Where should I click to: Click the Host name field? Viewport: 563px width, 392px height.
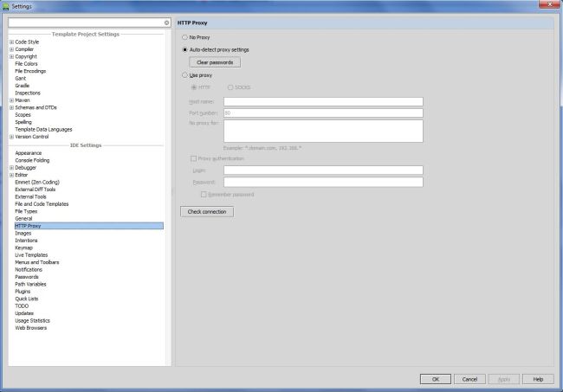(323, 101)
